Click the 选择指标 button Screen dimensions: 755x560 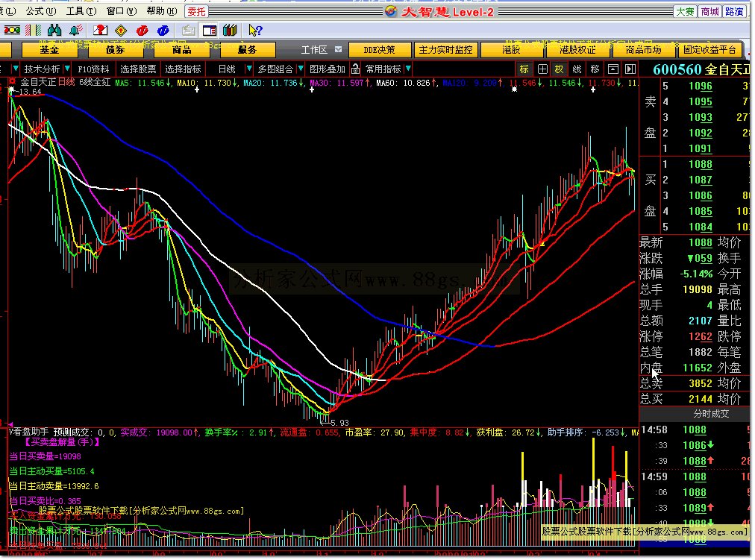(183, 69)
